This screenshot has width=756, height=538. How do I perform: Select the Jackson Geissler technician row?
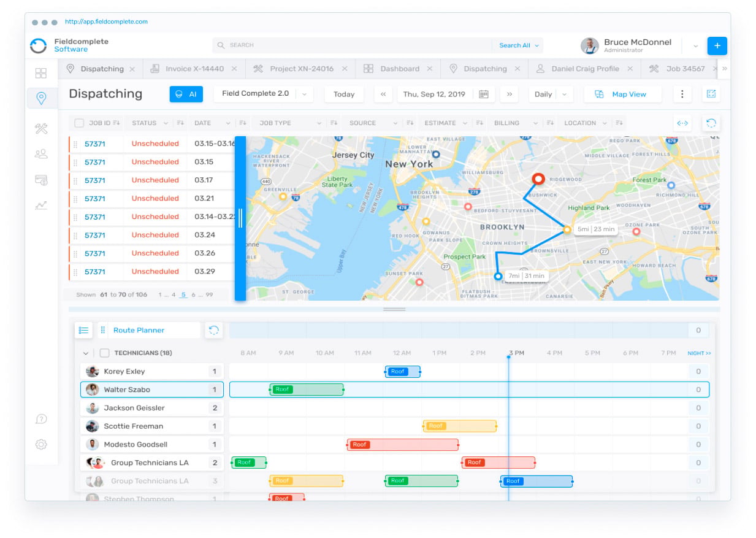coord(152,408)
